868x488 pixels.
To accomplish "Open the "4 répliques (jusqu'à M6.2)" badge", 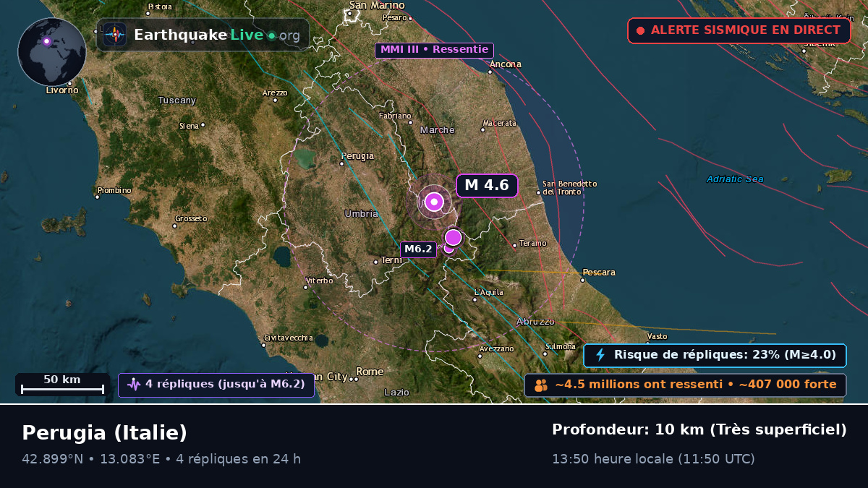I will (216, 385).
